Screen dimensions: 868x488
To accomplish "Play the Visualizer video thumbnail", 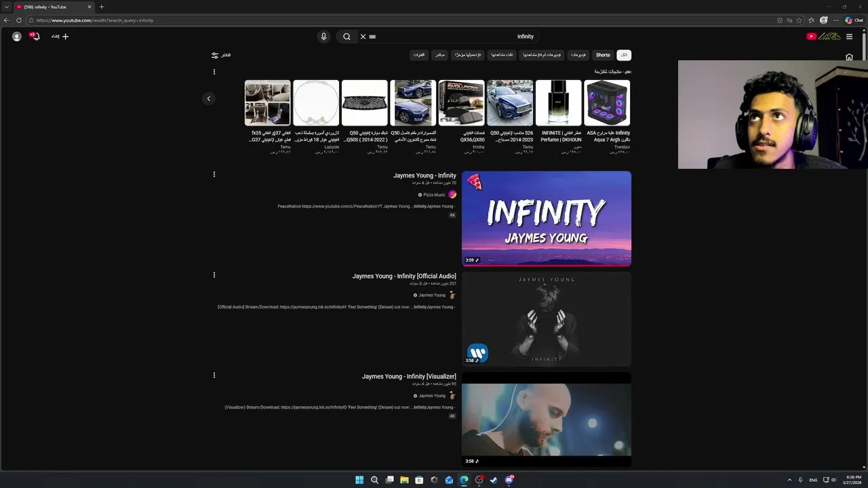I will tap(547, 420).
